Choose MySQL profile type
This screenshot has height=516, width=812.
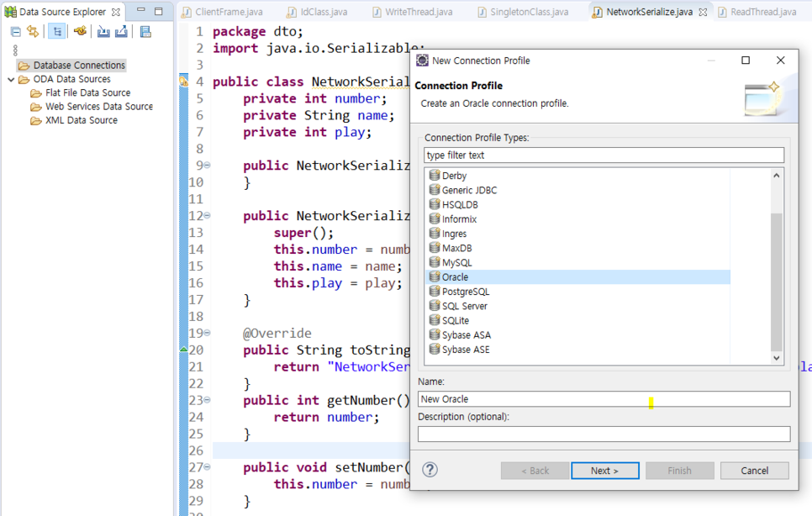[x=577, y=263]
